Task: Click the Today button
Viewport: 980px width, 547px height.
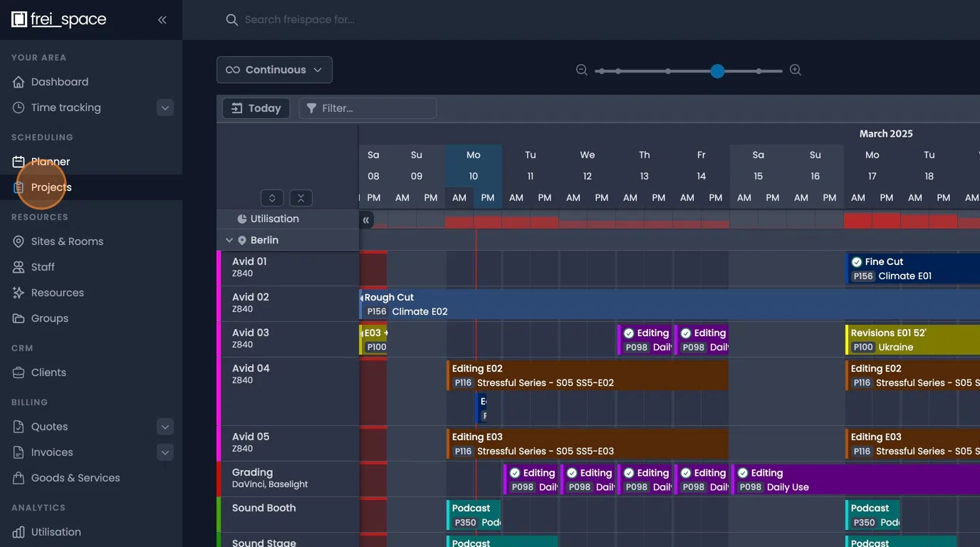Action: click(x=256, y=108)
